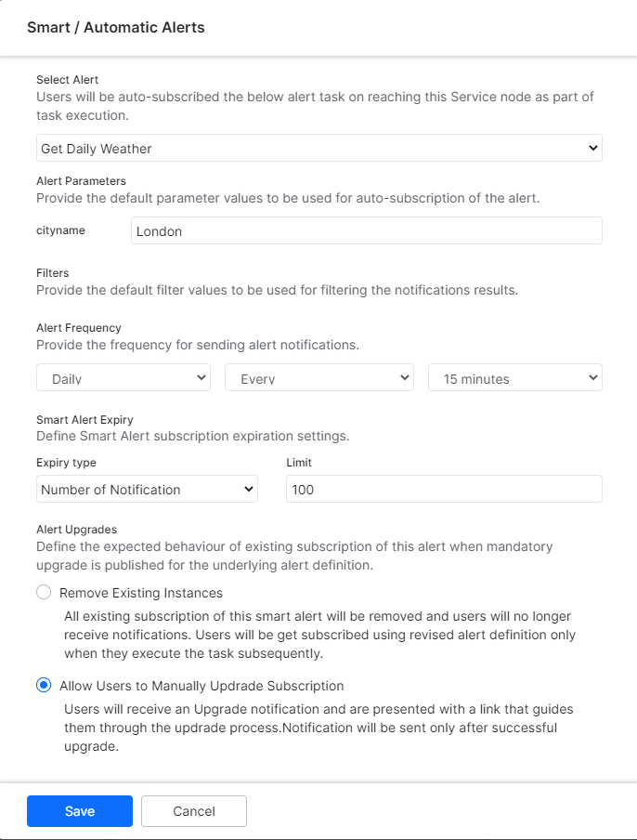Click the chevron on the 15 minutes dropdown

(x=591, y=377)
